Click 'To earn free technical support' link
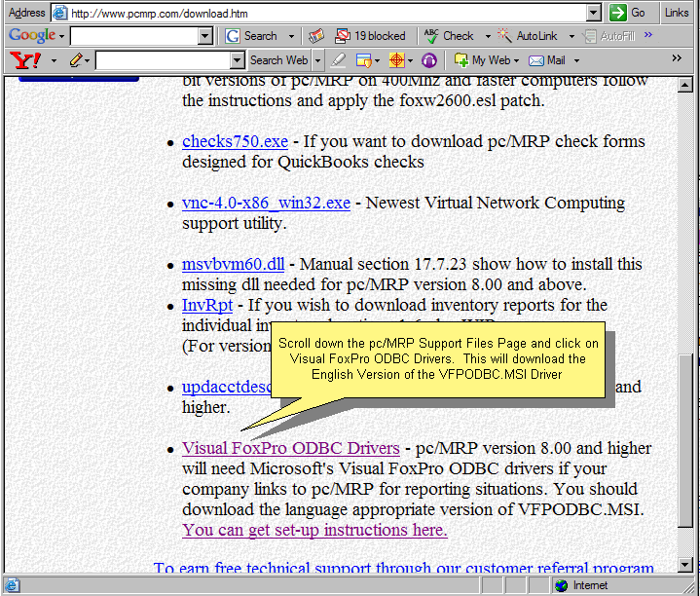700x596 pixels. point(404,568)
